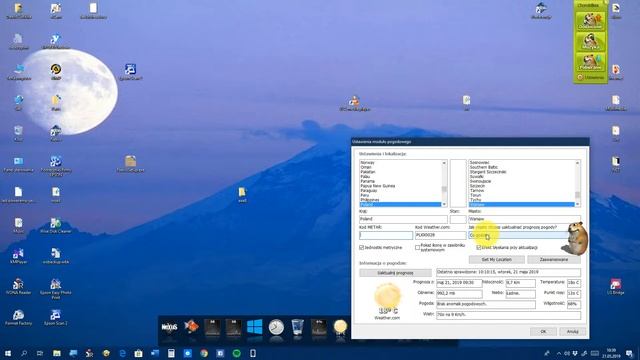This screenshot has width=640, height=360.
Task: Click the Ostatnio sprawdzone status field
Action: (508, 272)
